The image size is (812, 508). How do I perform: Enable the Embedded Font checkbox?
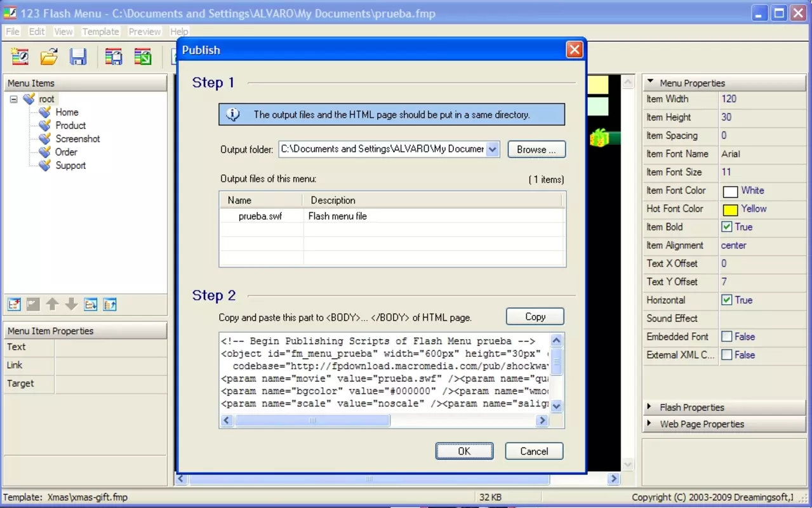[x=727, y=337]
